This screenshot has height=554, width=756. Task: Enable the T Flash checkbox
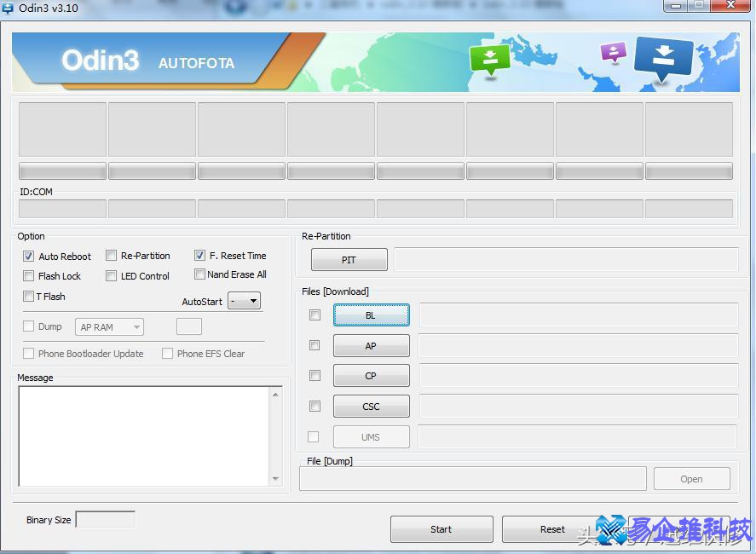[x=29, y=297]
